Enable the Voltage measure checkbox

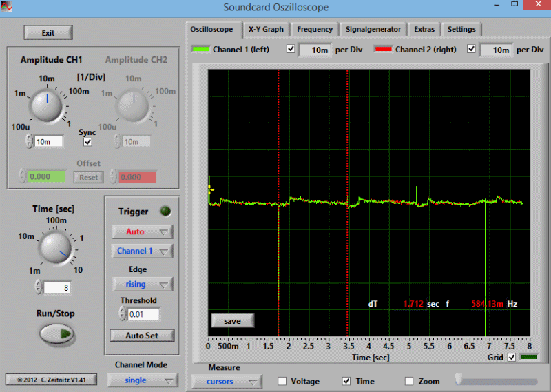tap(282, 381)
